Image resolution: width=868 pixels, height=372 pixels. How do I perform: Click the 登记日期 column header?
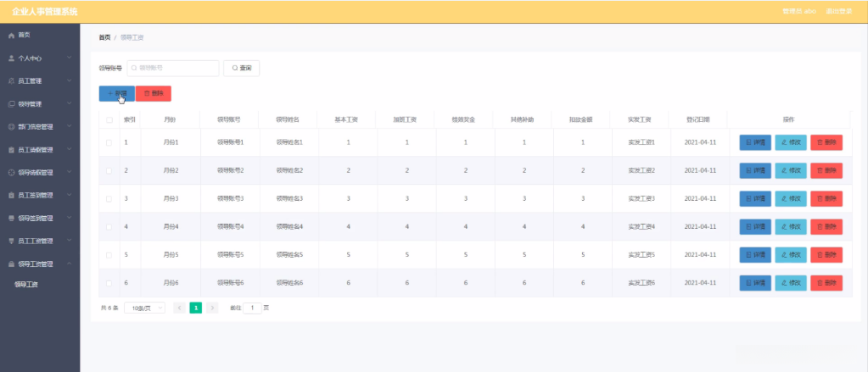coord(698,119)
